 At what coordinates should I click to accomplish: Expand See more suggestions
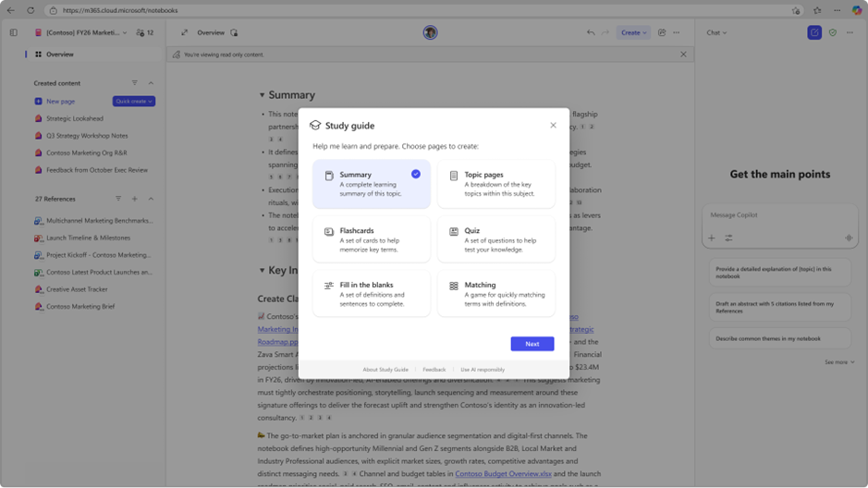click(x=839, y=362)
